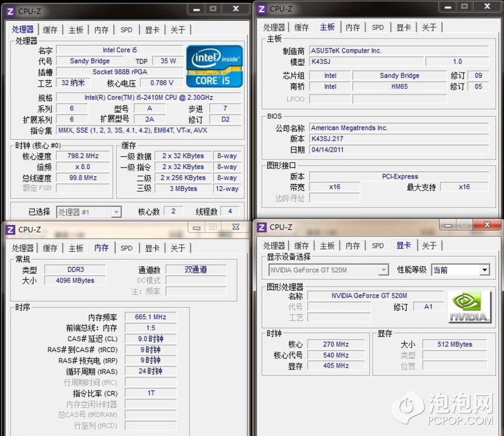Viewport: 504px width, 436px height.
Task: Close the mainboard CPU-Z window
Action: [x=487, y=7]
